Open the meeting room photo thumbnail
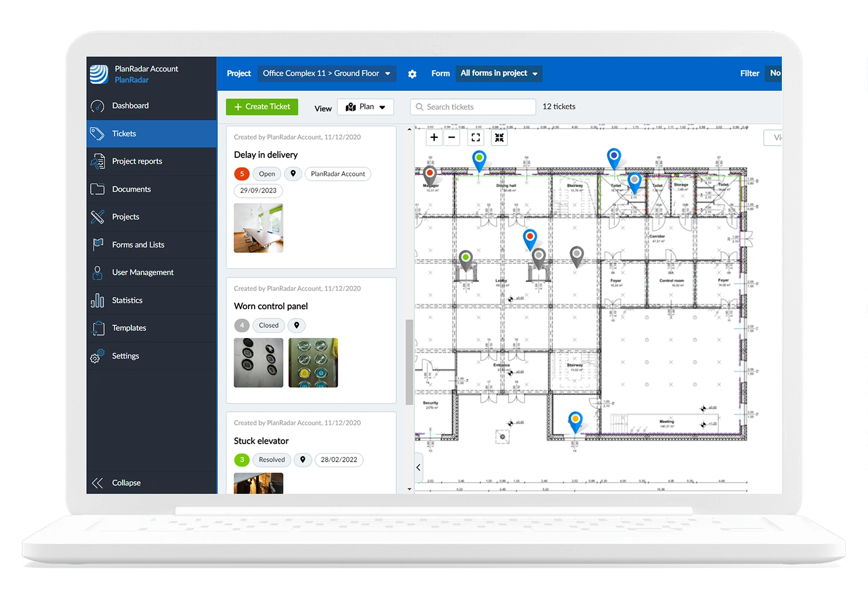Screen dimensions: 868x599 tap(259, 228)
